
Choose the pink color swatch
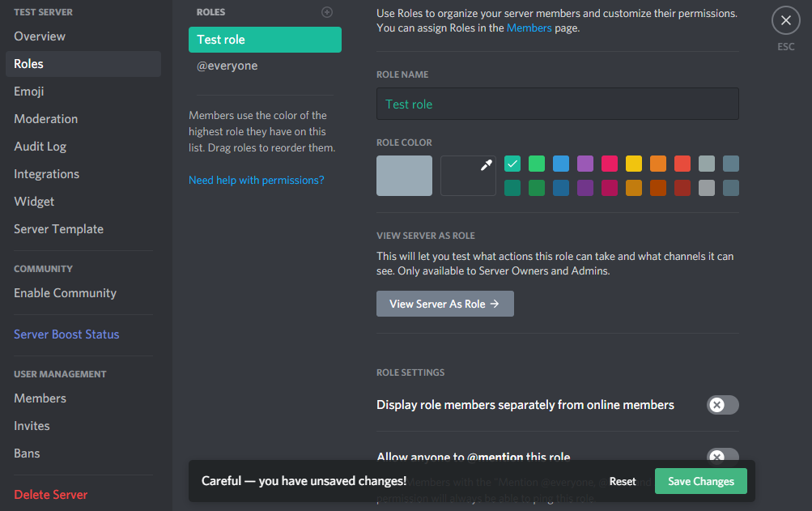pos(610,164)
